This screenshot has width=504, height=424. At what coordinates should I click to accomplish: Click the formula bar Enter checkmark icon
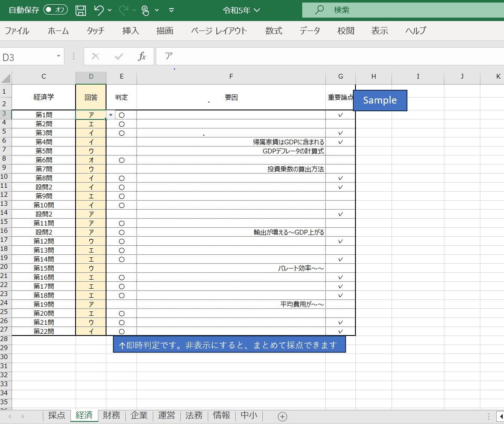click(x=119, y=57)
